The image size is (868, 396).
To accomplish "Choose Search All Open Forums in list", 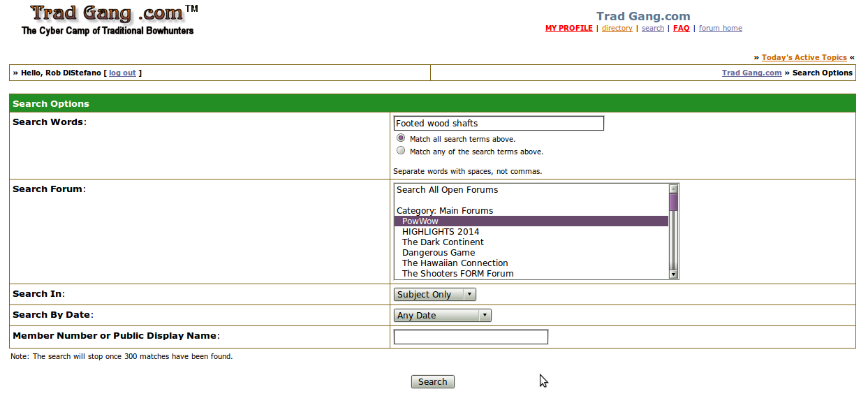I will 531,190.
